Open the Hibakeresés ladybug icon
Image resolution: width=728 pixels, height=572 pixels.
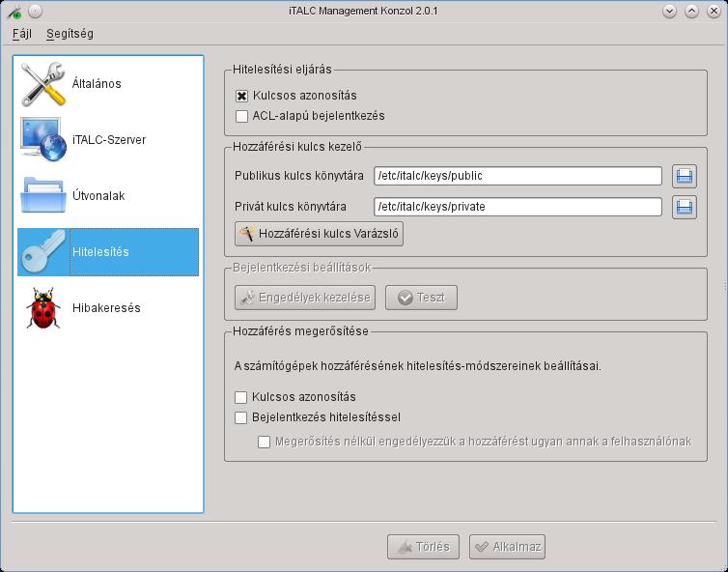click(43, 308)
